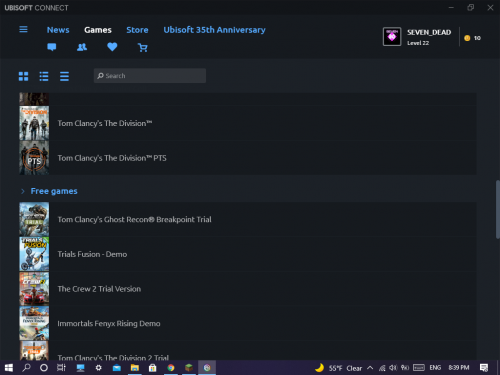The width and height of the screenshot is (500, 375).
Task: Click the search magnifier icon in field
Action: click(x=100, y=76)
